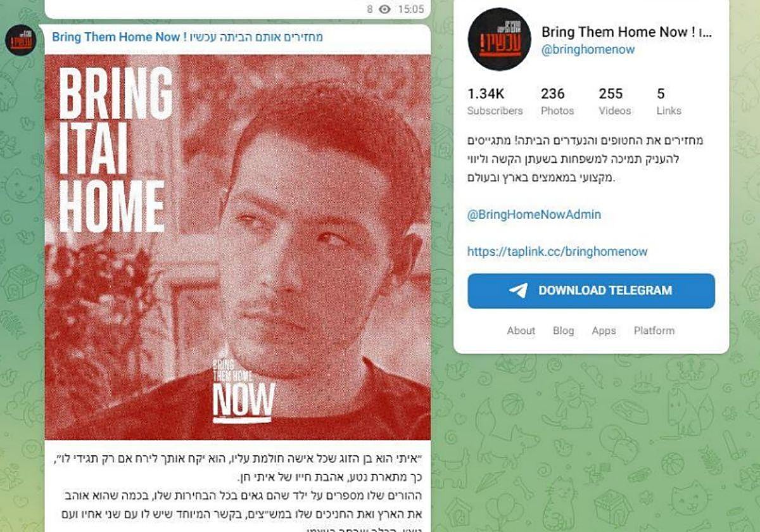Viewport: 760px width, 532px height.
Task: View the 1.34K Subscribers count
Action: click(495, 102)
